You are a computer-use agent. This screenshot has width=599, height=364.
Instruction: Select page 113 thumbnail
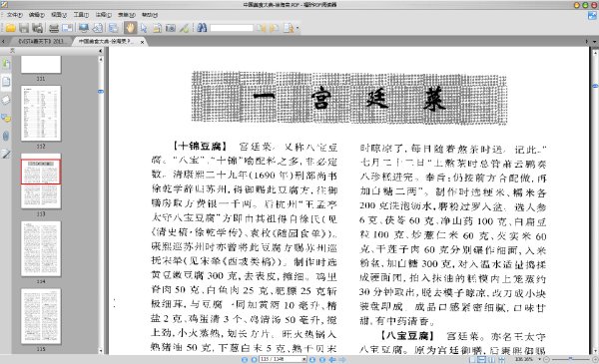point(41,181)
